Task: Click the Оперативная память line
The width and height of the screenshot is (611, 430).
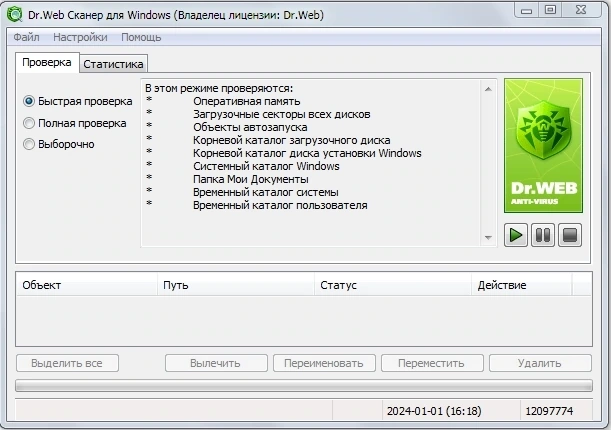Action: (247, 101)
